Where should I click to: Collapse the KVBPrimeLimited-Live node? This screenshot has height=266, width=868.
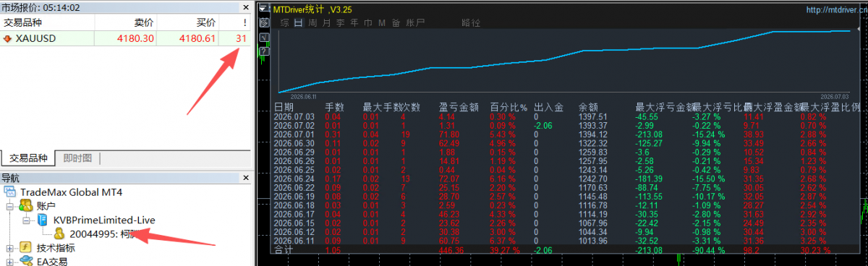pos(26,220)
